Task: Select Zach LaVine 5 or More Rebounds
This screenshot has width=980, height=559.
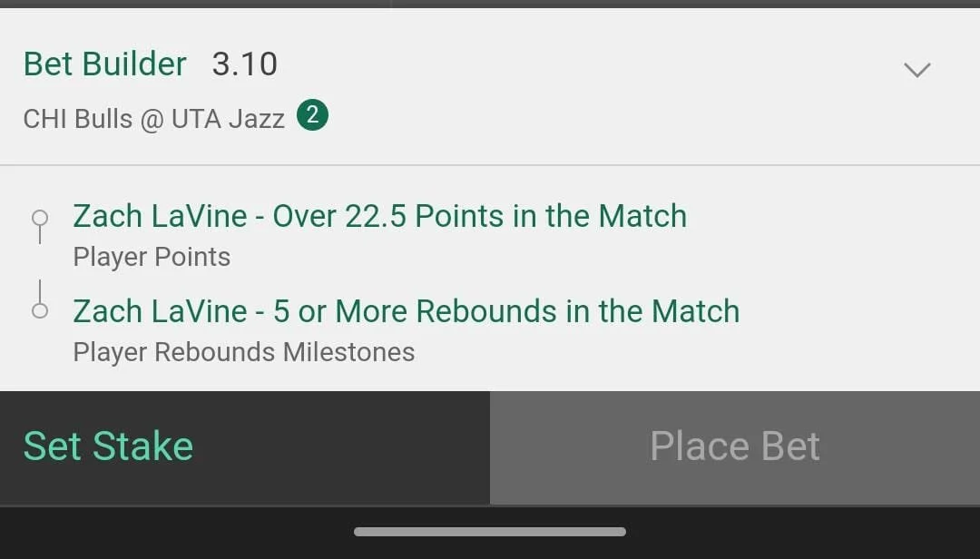Action: [407, 311]
